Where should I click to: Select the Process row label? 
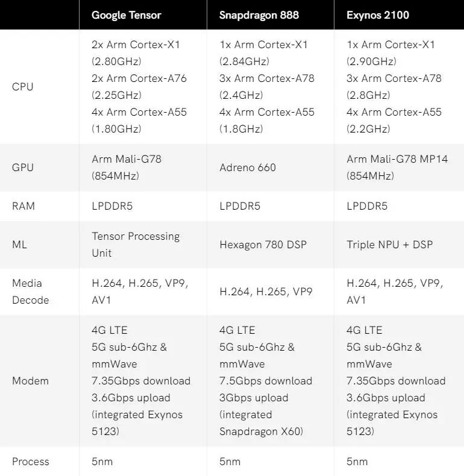(x=30, y=462)
